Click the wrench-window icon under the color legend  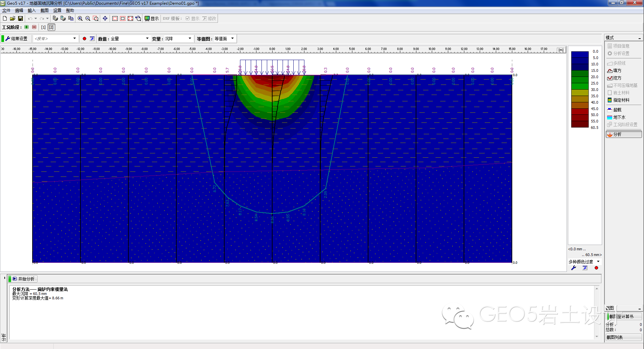point(585,268)
